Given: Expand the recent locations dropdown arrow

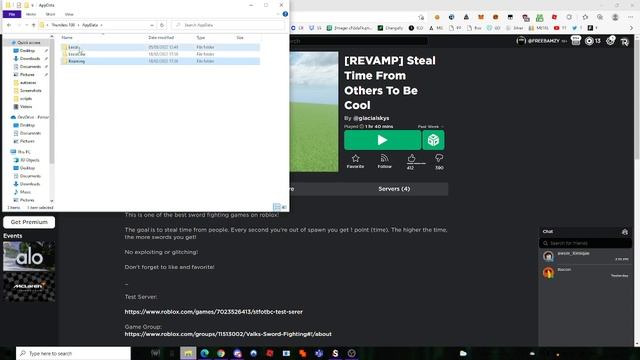Looking at the screenshot, I should (x=27, y=25).
